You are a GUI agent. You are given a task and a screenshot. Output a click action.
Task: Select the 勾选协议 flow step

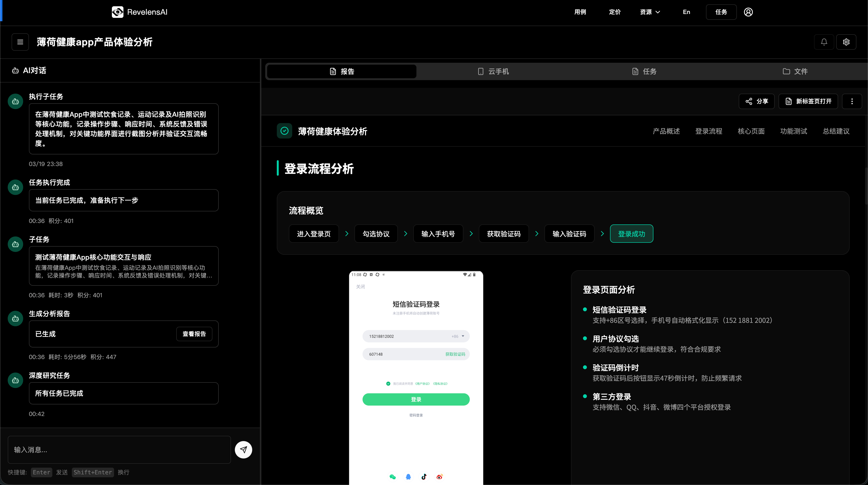click(x=376, y=234)
